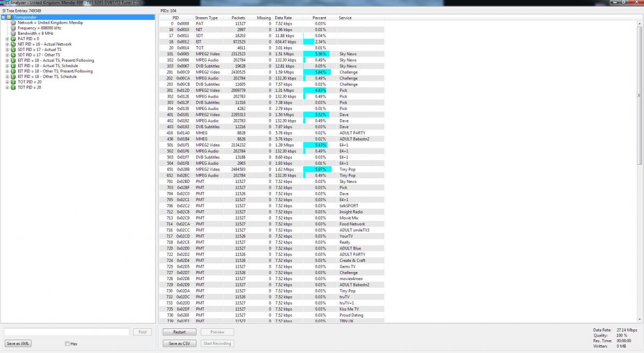Click the 5.97% bar for Tiny Pop video

(318, 170)
